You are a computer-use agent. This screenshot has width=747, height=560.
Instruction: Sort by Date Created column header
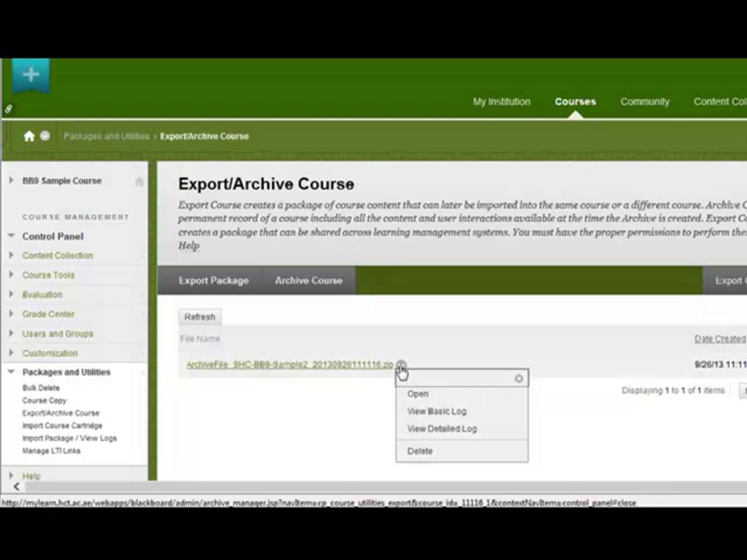coord(720,338)
